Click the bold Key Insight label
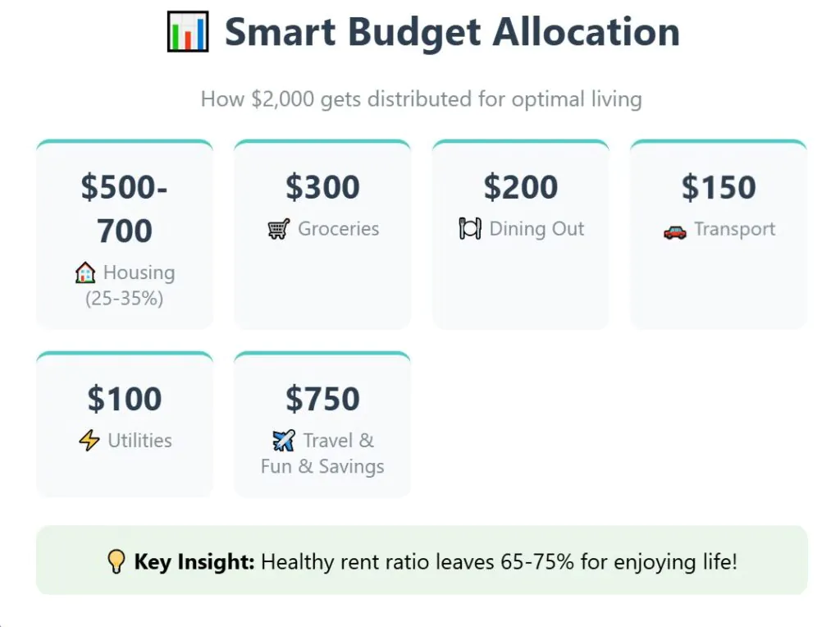 (x=194, y=562)
